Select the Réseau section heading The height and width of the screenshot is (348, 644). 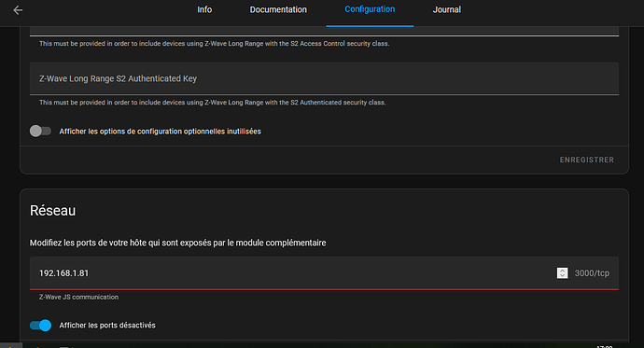52,211
